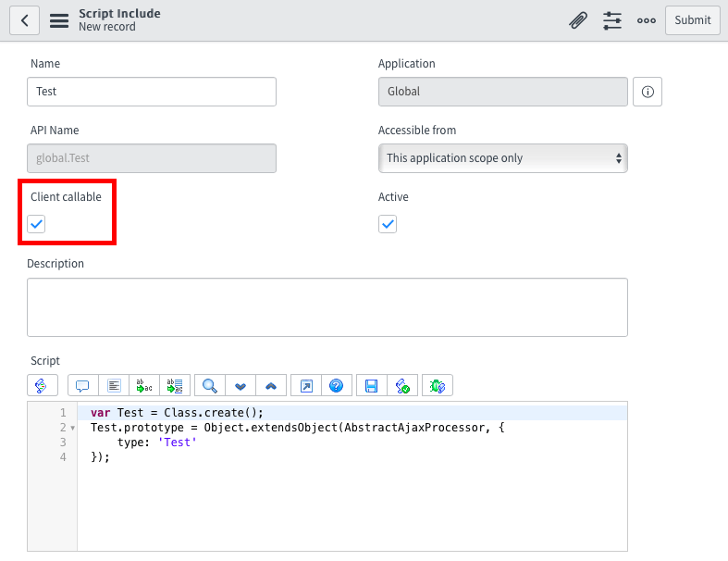Submit the new Script Include record
The width and height of the screenshot is (728, 561).
692,20
